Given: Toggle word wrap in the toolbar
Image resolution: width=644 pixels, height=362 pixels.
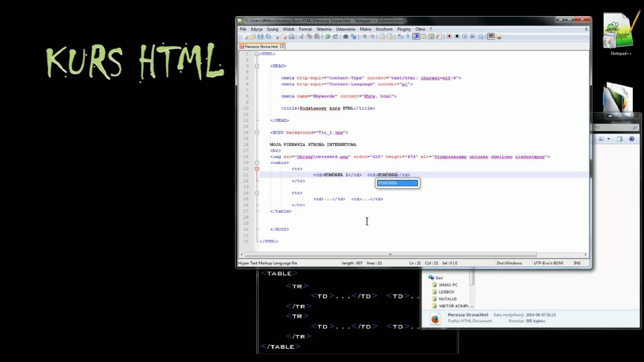Looking at the screenshot, I should tap(400, 36).
